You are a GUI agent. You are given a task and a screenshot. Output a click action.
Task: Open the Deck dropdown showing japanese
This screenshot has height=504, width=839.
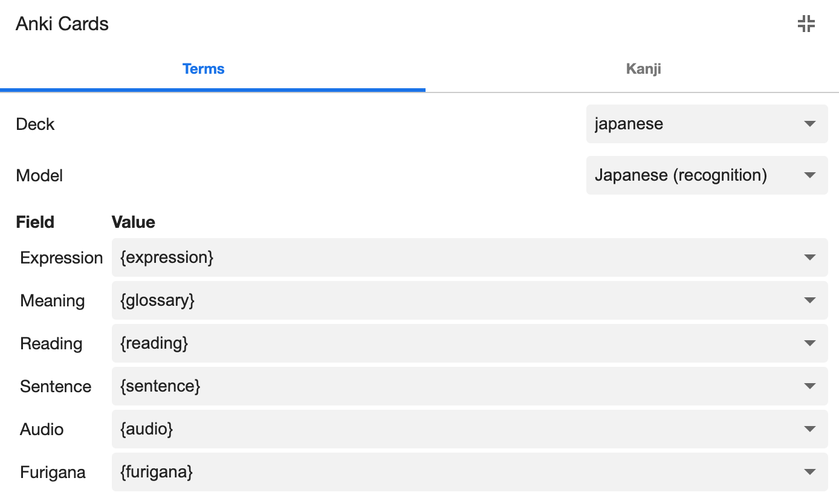click(706, 124)
